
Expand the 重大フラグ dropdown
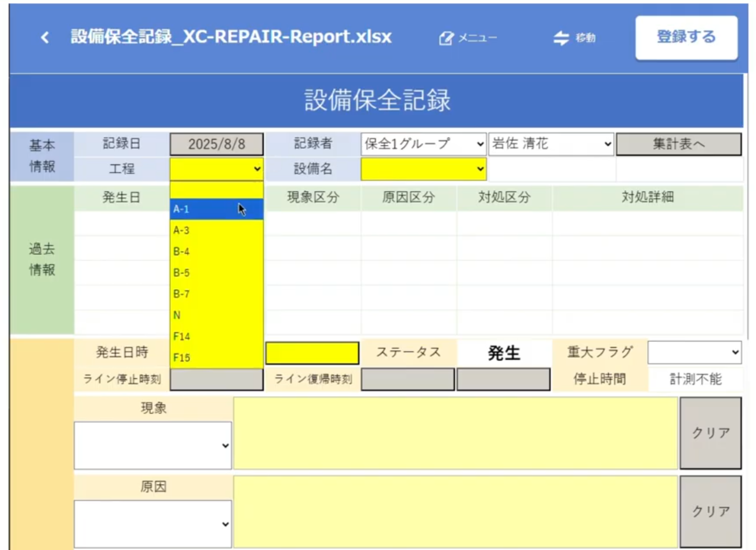click(695, 352)
